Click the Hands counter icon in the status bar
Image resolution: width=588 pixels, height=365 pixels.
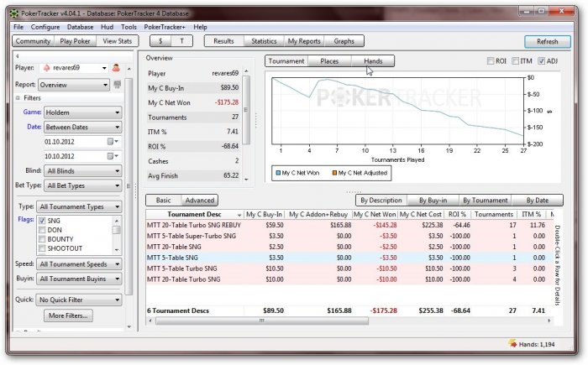pyautogui.click(x=512, y=344)
